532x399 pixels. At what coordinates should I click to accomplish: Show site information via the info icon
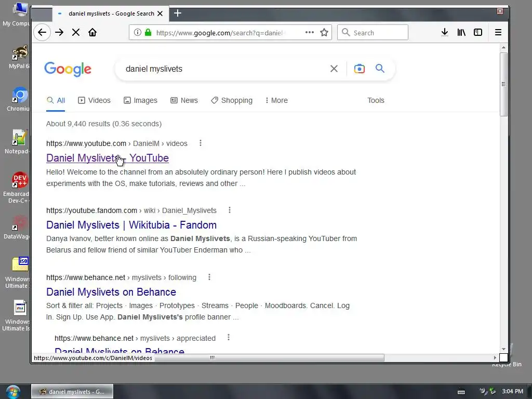137,32
